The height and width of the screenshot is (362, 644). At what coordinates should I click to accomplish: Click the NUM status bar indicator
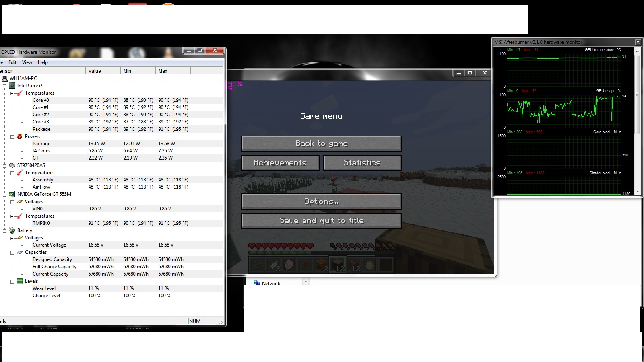[195, 321]
